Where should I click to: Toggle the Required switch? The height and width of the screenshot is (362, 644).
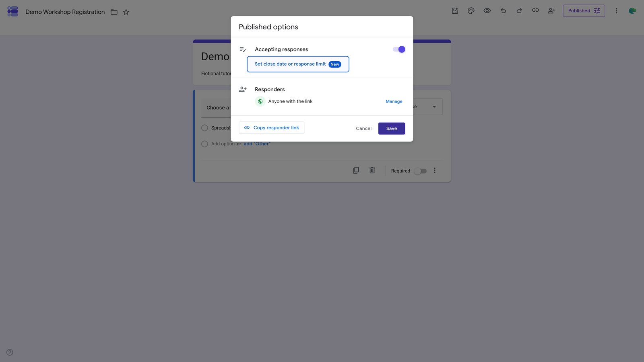[420, 171]
